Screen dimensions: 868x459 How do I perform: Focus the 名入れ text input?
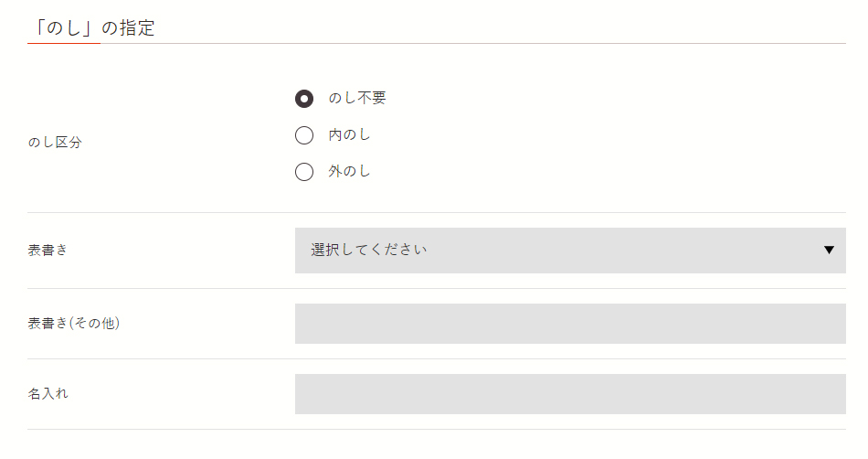coord(569,394)
